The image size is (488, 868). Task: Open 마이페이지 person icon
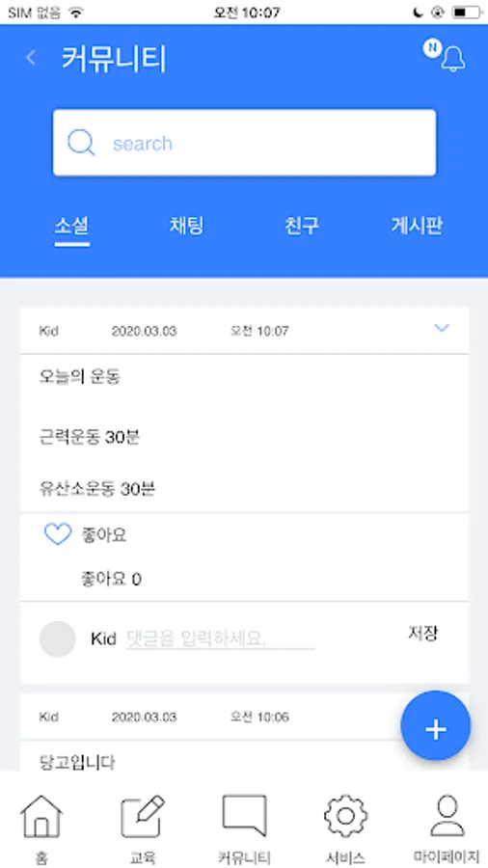pos(447,816)
